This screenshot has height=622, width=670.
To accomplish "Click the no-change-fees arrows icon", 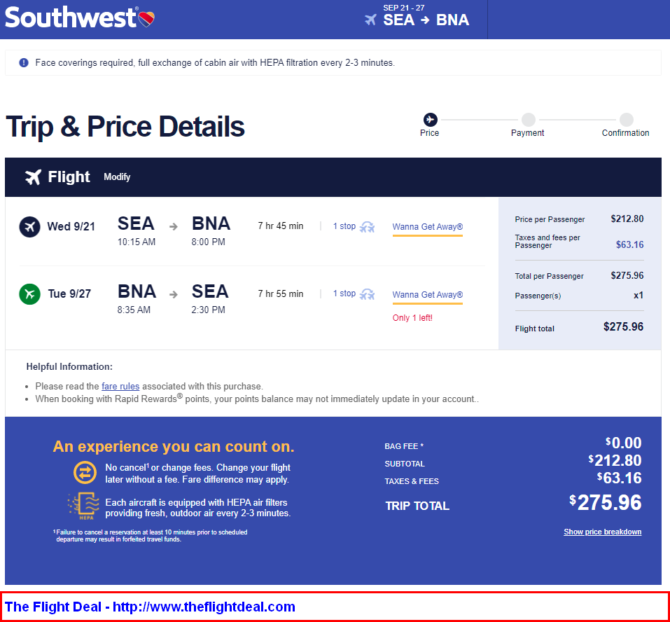I will [85, 472].
